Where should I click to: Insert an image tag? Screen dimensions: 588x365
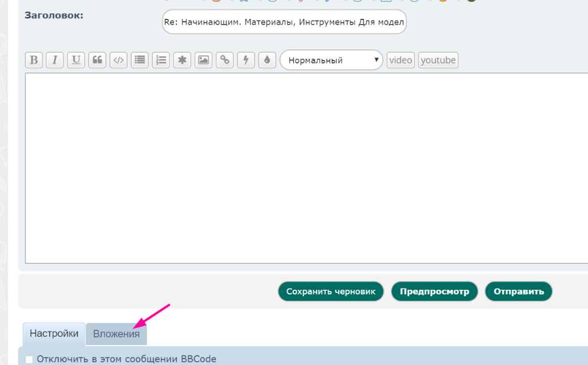[x=203, y=60]
